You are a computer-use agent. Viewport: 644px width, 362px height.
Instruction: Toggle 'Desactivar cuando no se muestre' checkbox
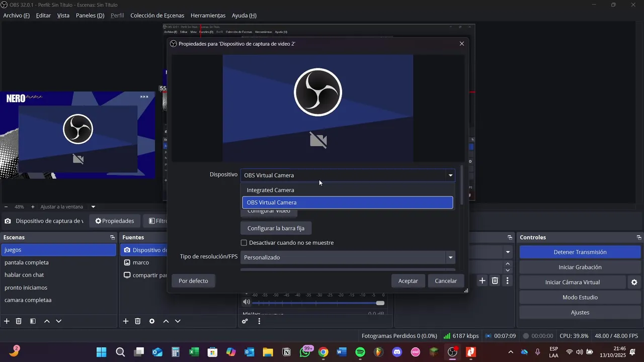click(x=244, y=243)
